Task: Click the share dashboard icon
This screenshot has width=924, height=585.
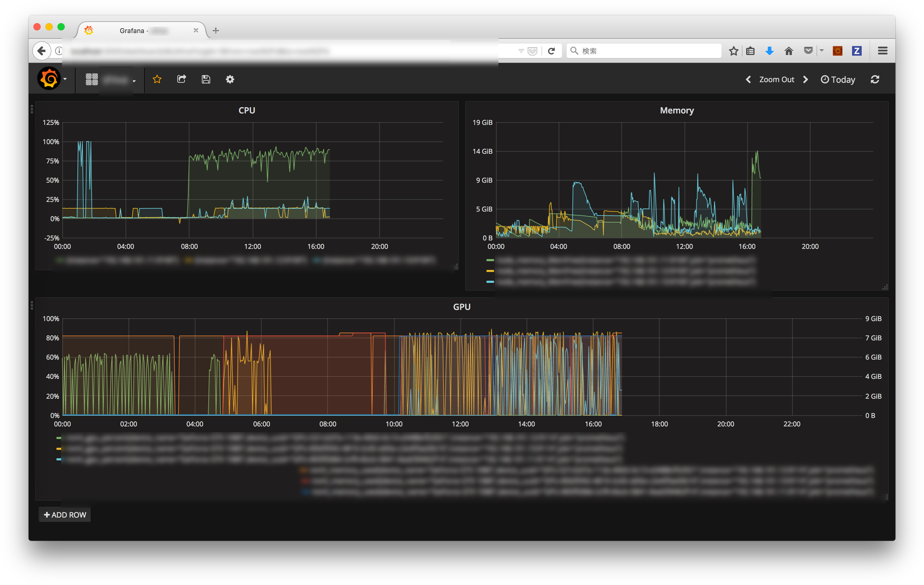Action: (x=181, y=79)
